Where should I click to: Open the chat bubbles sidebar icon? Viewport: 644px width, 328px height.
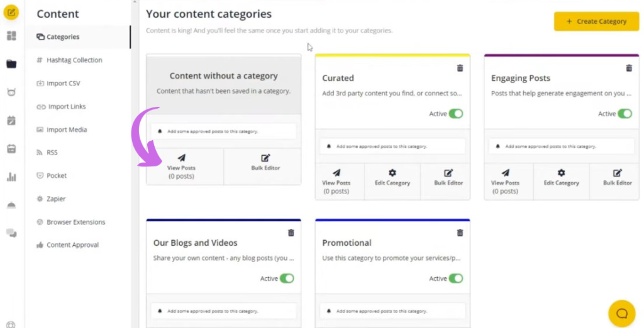[11, 233]
